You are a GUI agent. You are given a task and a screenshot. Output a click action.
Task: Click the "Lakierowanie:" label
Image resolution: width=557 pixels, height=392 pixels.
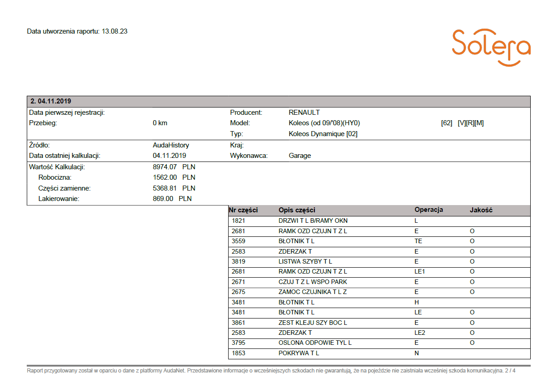click(x=59, y=199)
